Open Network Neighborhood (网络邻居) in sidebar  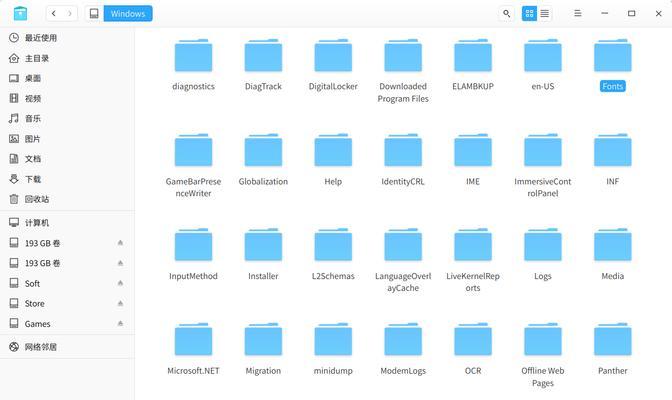(67, 347)
